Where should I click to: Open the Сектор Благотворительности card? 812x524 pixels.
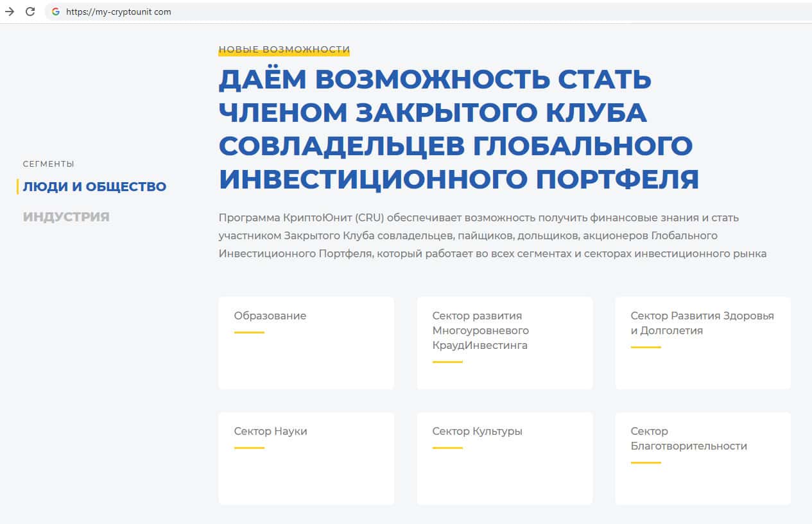[x=703, y=458]
